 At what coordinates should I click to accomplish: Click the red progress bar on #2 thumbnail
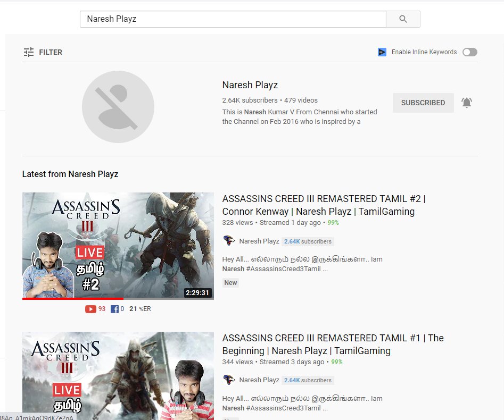pyautogui.click(x=72, y=299)
